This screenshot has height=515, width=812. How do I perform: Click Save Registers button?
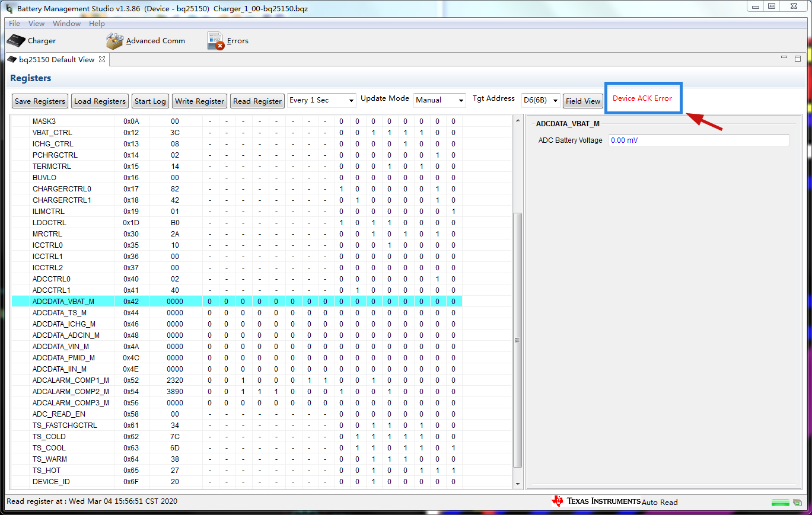[x=40, y=101]
